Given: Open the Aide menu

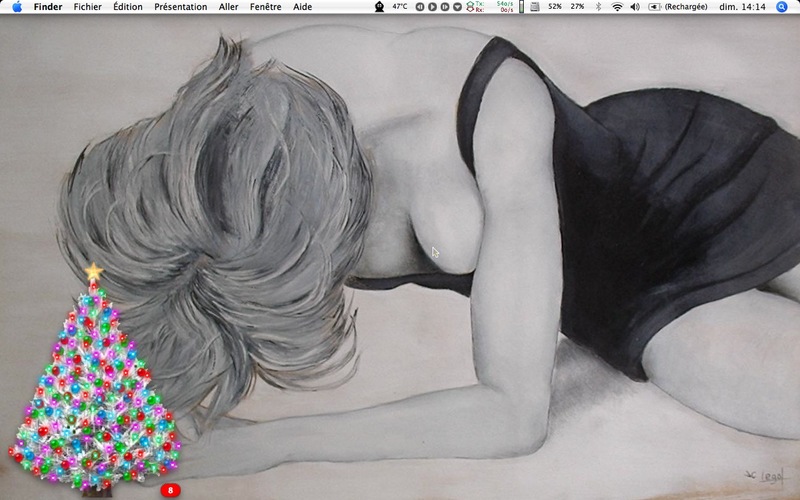Looking at the screenshot, I should point(303,7).
